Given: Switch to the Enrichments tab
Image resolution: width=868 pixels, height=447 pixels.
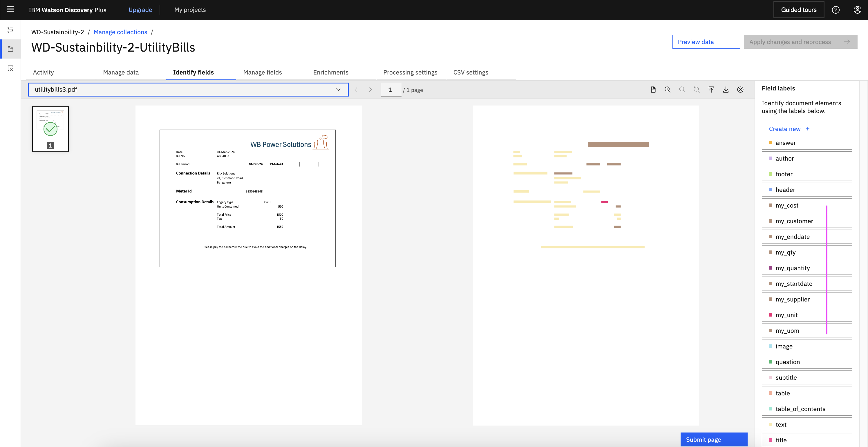Looking at the screenshot, I should coord(330,72).
